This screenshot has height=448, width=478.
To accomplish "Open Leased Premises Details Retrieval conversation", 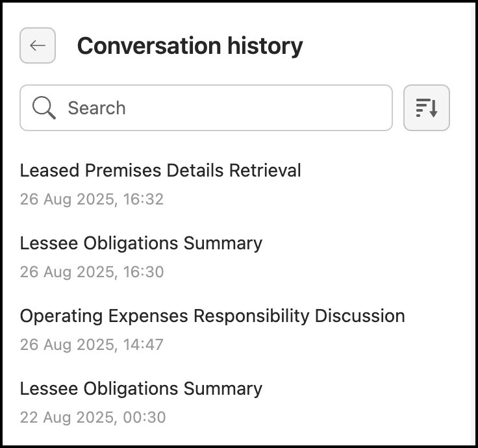I will point(160,171).
